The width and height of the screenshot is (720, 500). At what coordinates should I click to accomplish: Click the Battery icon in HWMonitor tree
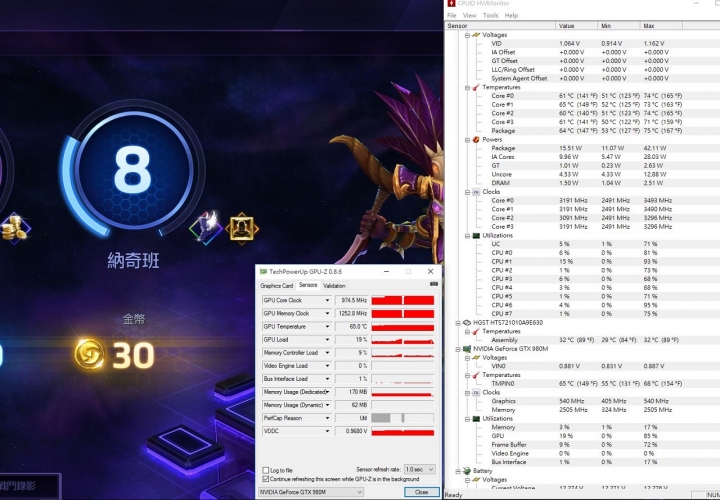tap(467, 471)
